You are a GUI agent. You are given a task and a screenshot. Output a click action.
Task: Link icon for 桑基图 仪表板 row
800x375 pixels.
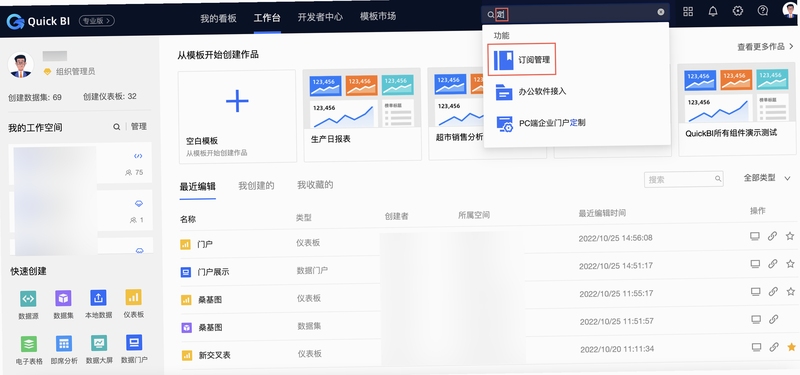pyautogui.click(x=773, y=291)
